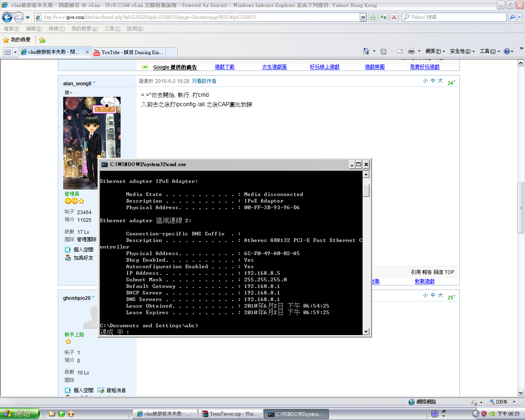Open the 檢視 (View) menu

(56, 29)
